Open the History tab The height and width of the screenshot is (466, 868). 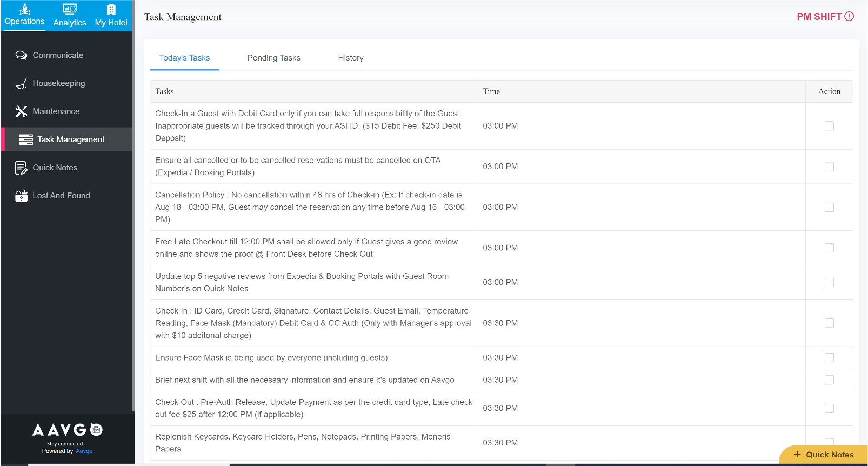351,58
